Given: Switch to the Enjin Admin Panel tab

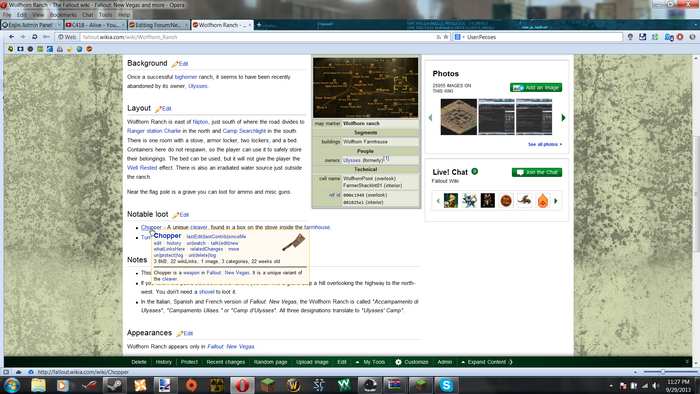Looking at the screenshot, I should pos(31,25).
